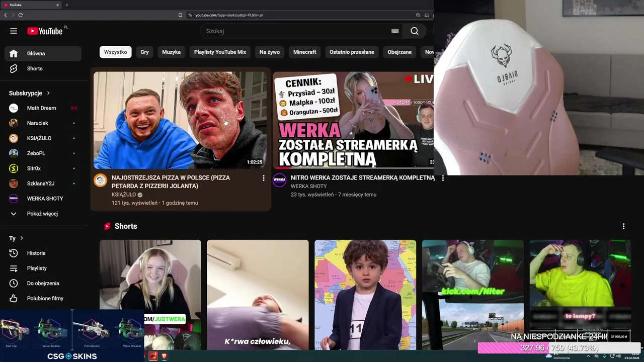
Task: Select the Wszystko filter chip
Action: tap(115, 52)
